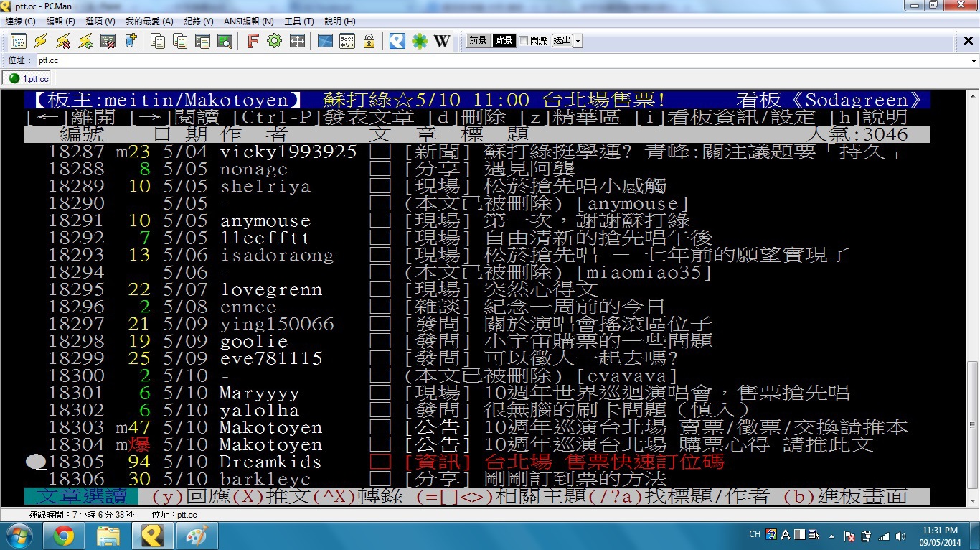The height and width of the screenshot is (550, 980).
Task: Toggle the 閃爍 blink checkbox
Action: click(523, 41)
